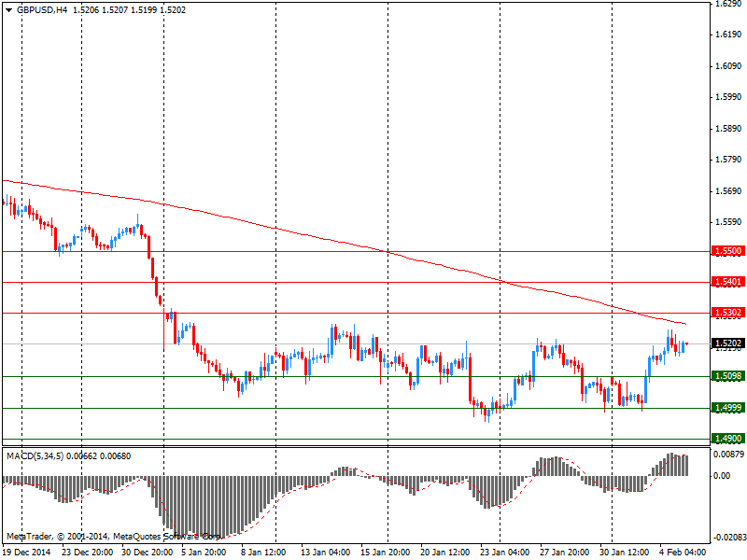Select the 1.4999 green support label
Image resolution: width=747 pixels, height=560 pixels.
coord(727,408)
